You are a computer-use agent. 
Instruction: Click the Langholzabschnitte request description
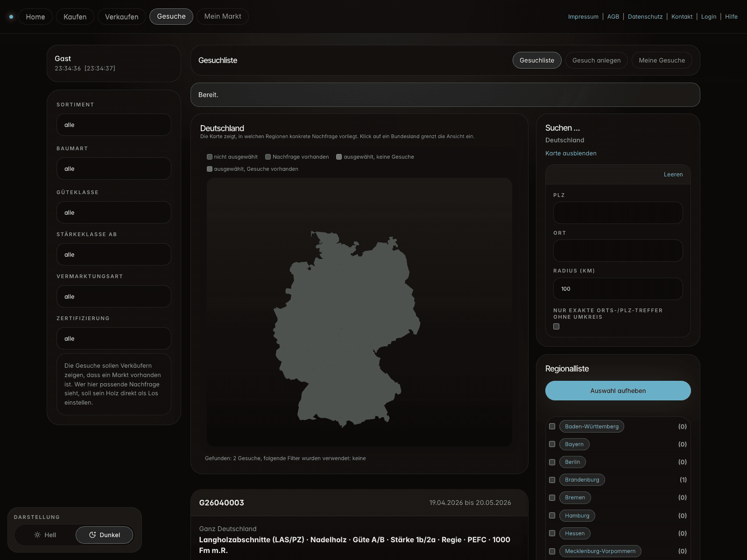pos(355,545)
